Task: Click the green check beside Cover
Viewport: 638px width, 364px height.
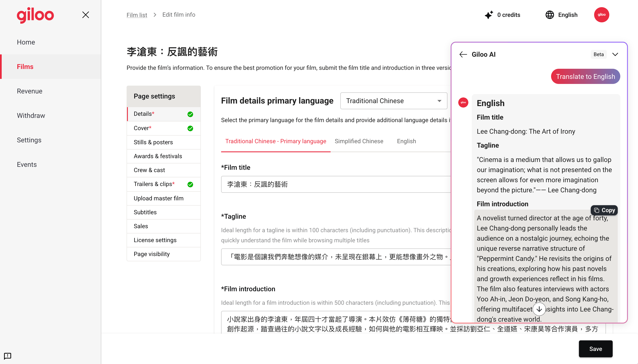Action: click(x=190, y=128)
